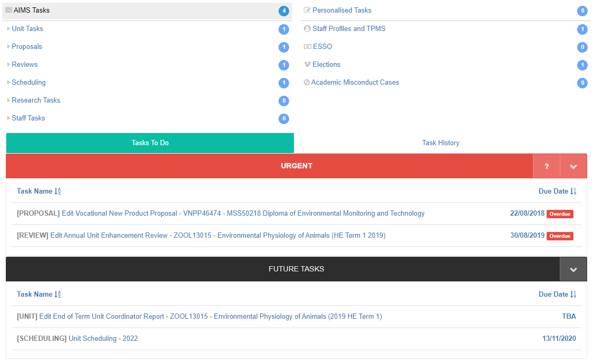This screenshot has width=594, height=364.
Task: Open End of Term Unit Coordinator Report
Action: pyautogui.click(x=210, y=317)
